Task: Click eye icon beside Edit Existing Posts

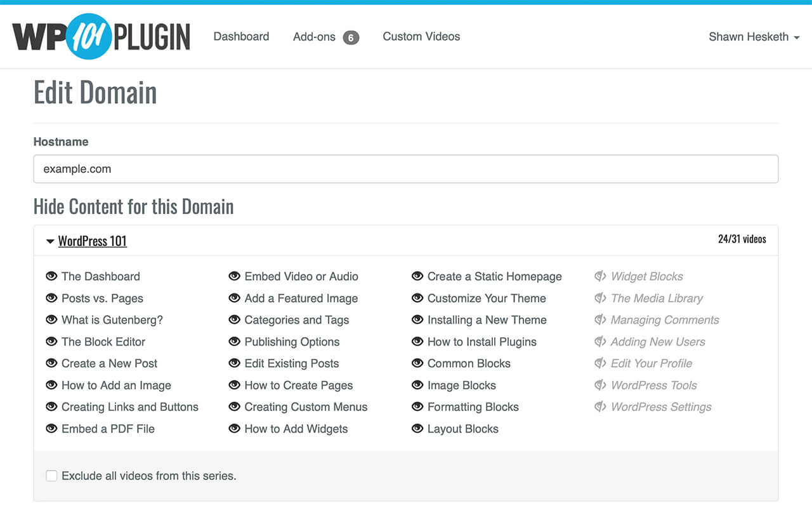Action: pos(235,363)
